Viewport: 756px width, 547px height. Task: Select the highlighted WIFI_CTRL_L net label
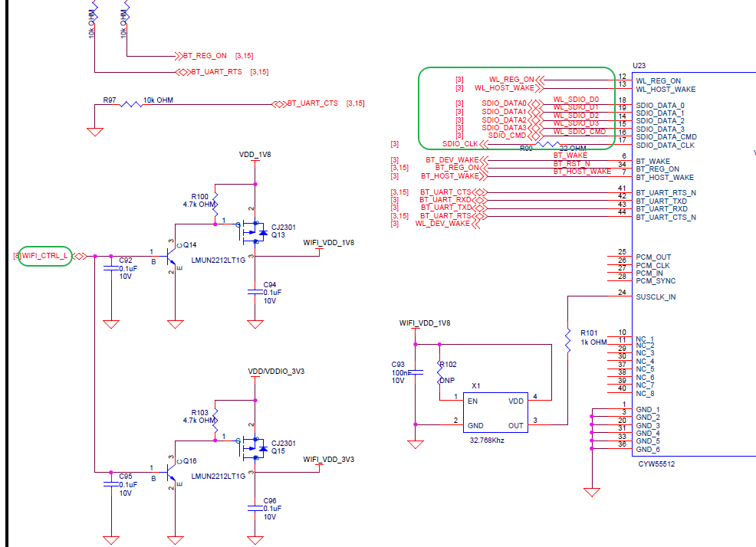coord(45,256)
